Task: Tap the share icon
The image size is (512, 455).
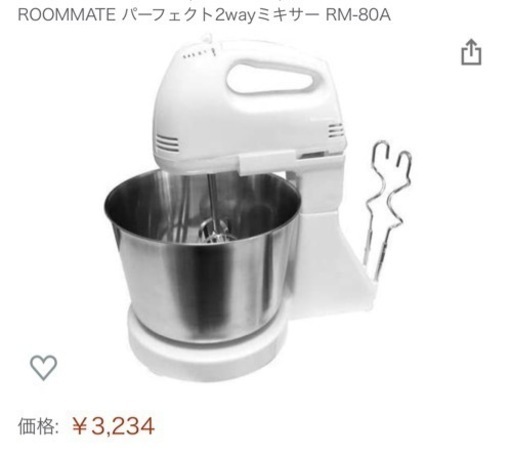Action: point(471,53)
